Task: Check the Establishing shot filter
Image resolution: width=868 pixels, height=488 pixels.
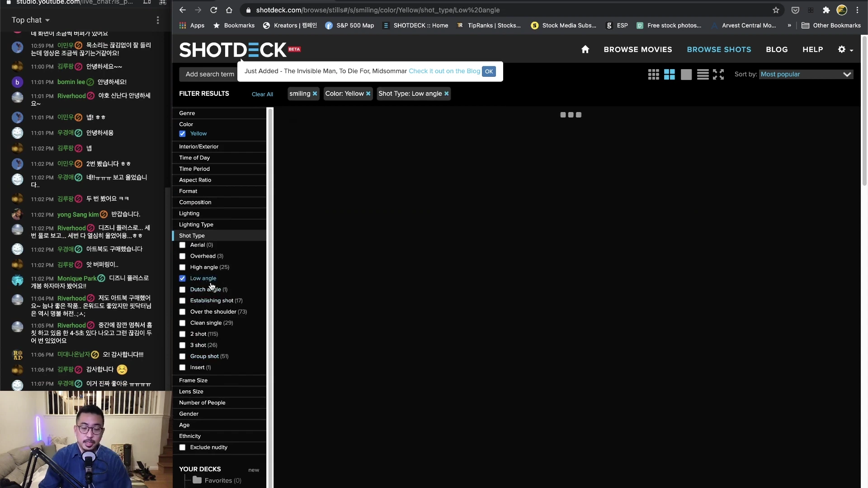Action: pos(182,300)
